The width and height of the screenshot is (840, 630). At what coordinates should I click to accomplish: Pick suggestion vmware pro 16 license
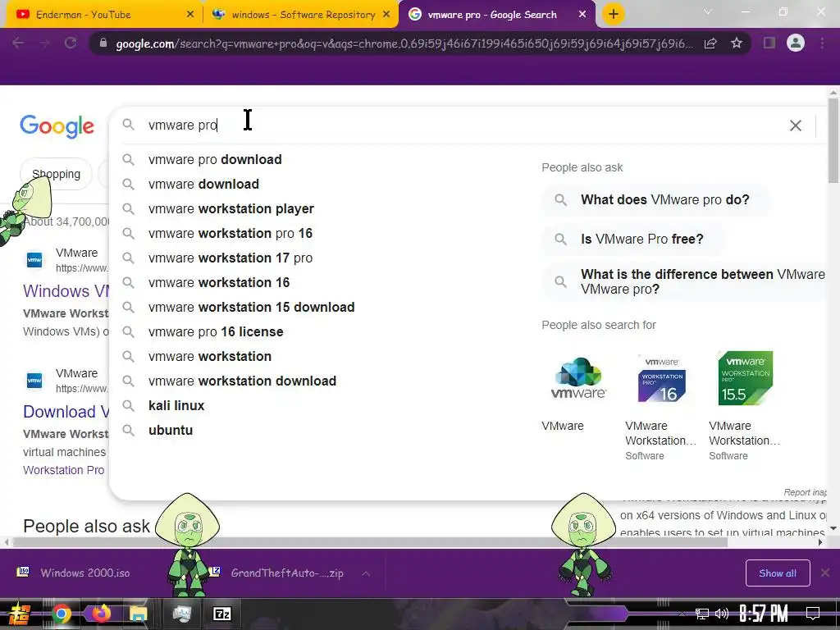coord(216,332)
